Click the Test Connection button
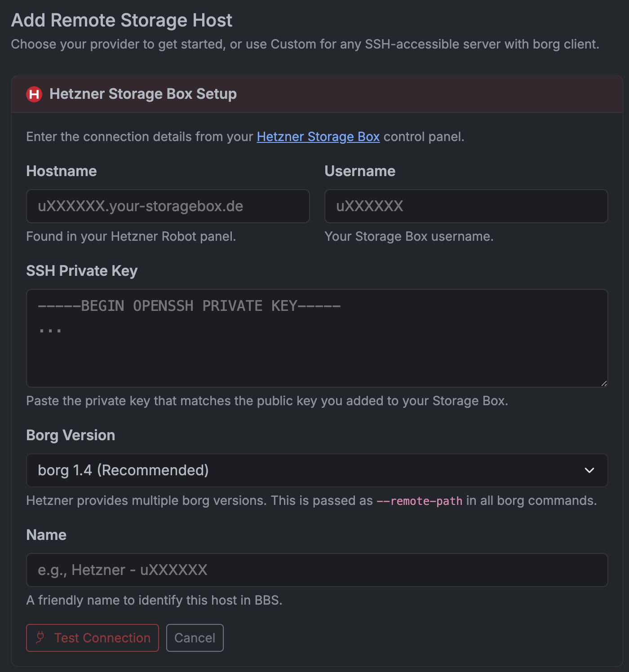629x672 pixels. (92, 638)
